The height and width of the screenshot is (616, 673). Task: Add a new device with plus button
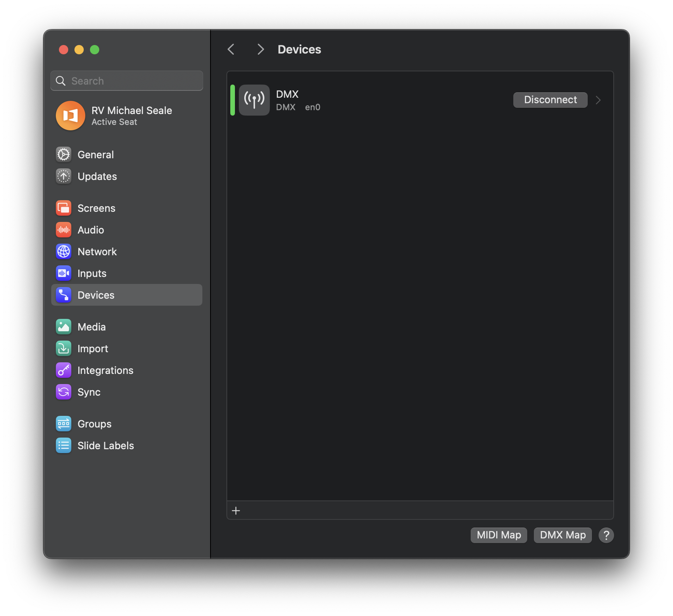pos(236,511)
